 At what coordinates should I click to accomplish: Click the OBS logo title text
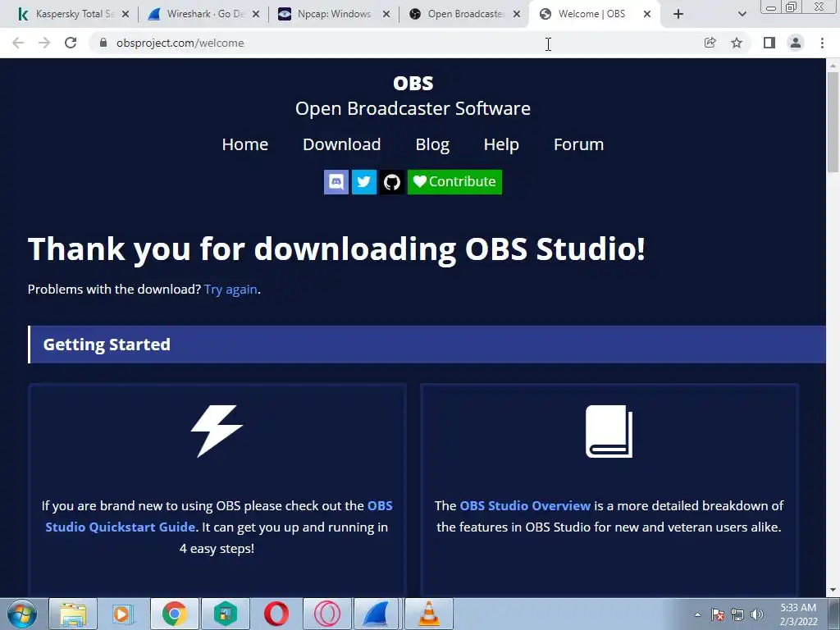click(413, 83)
